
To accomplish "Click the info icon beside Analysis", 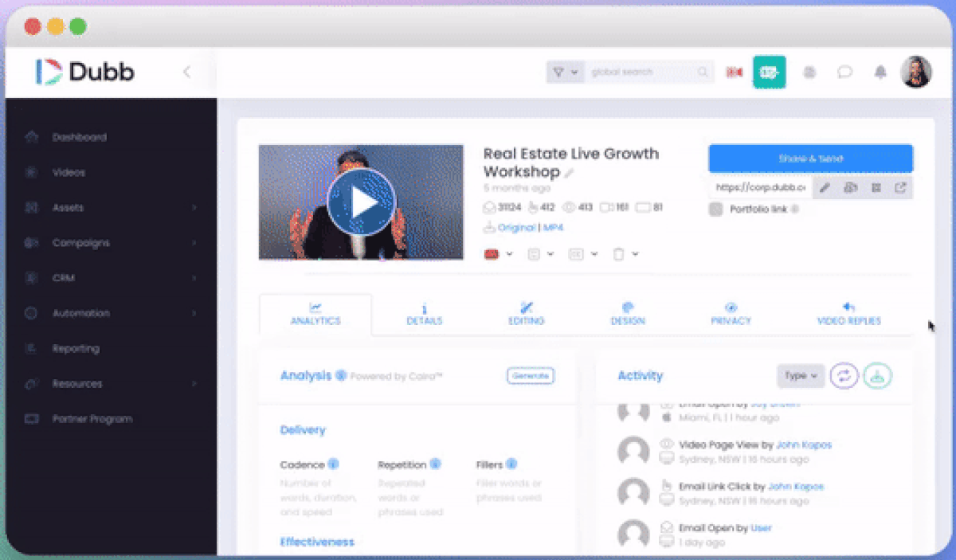I will coord(341,375).
